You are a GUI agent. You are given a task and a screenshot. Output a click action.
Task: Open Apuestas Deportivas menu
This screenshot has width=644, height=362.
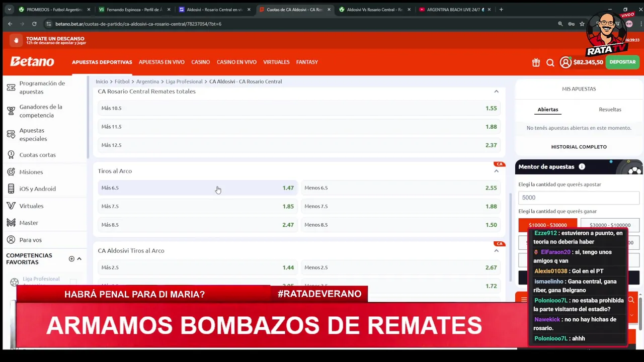coord(102,62)
